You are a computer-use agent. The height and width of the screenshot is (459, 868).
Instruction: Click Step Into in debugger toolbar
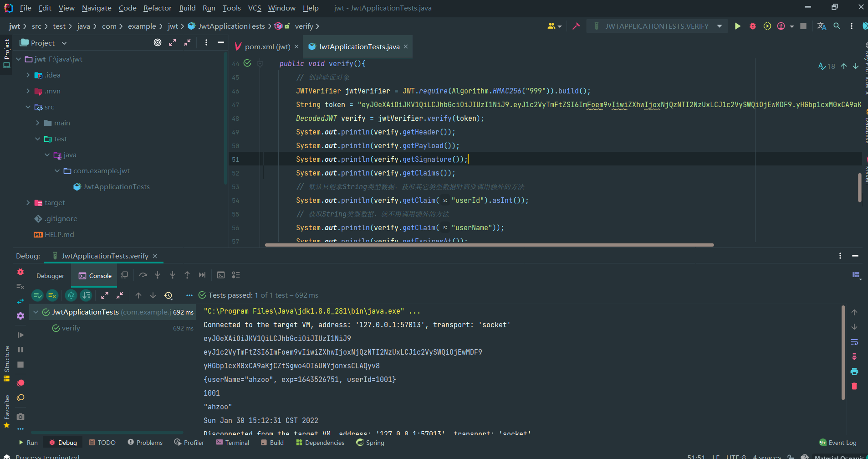158,275
